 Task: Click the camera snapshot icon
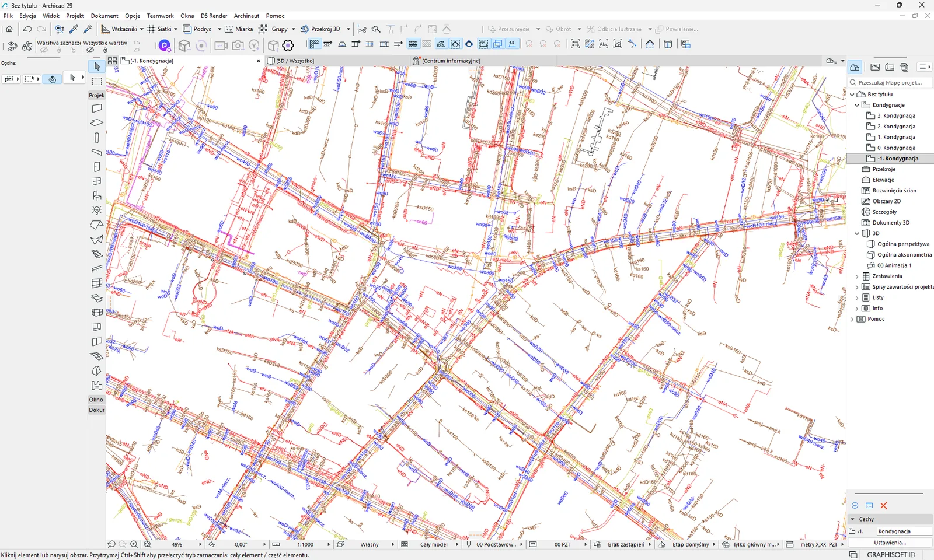pos(238,45)
